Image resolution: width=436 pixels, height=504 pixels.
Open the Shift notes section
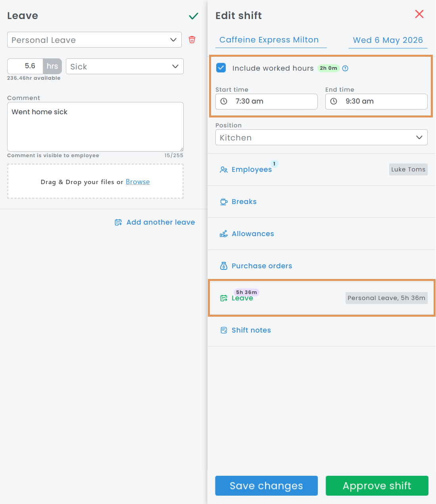[x=321, y=330]
